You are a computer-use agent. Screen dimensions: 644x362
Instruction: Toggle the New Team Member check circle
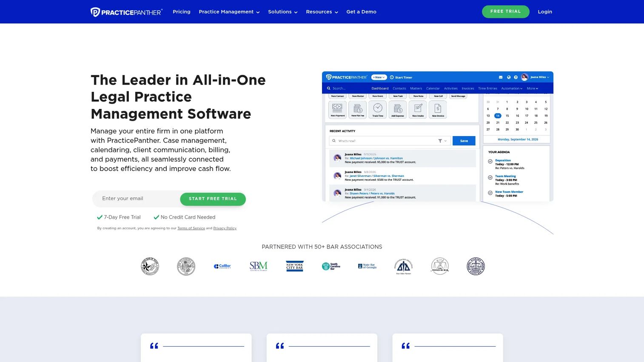coord(490,193)
